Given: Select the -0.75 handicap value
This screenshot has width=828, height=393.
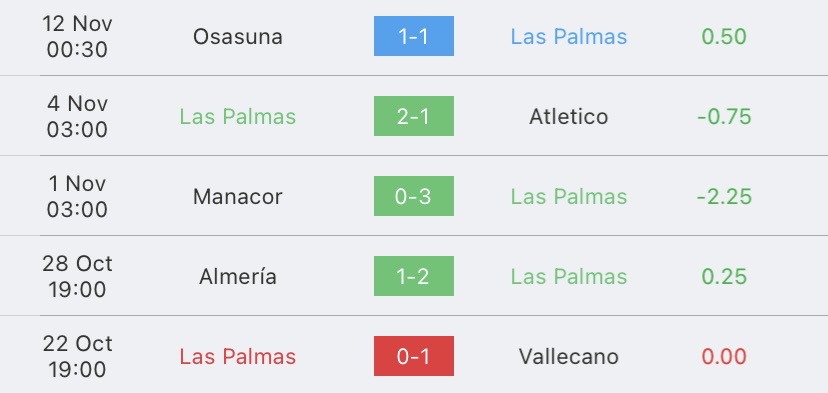Looking at the screenshot, I should 724,117.
